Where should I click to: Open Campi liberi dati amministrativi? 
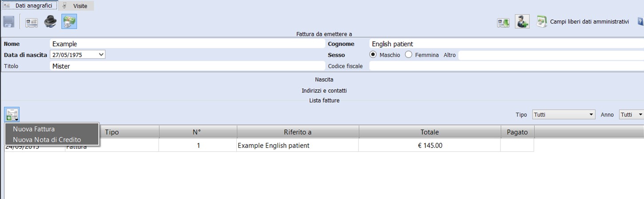pos(589,21)
